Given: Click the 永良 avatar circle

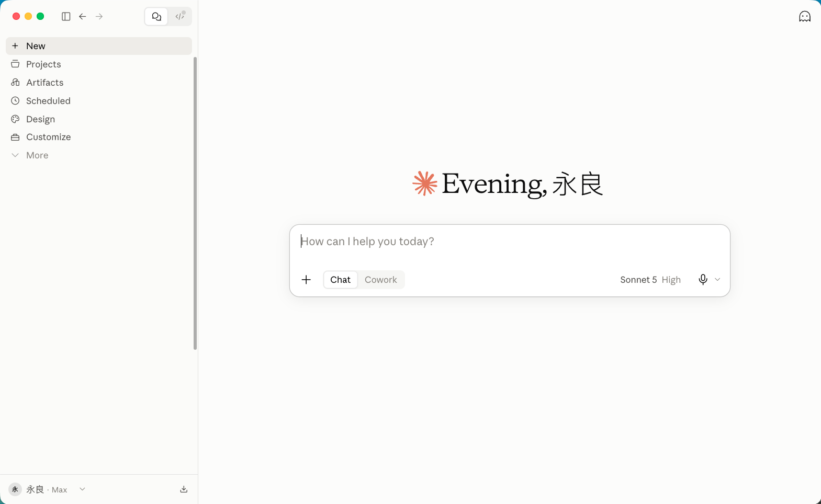Looking at the screenshot, I should click(15, 489).
